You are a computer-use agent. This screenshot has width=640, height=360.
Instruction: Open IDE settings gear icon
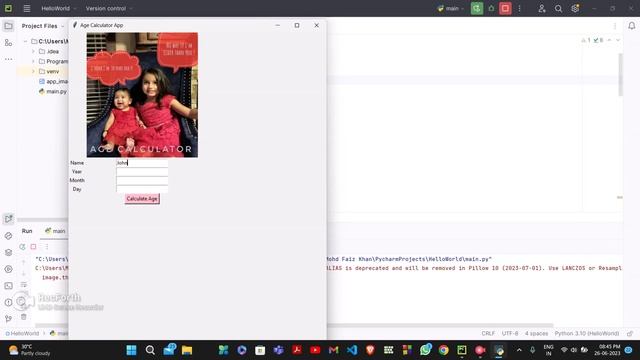(x=575, y=8)
